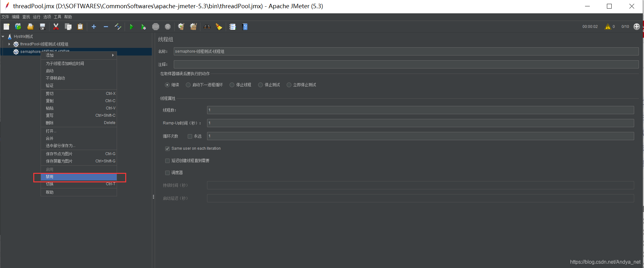The width and height of the screenshot is (644, 268).
Task: Open help with question mark icon
Action: point(245,27)
